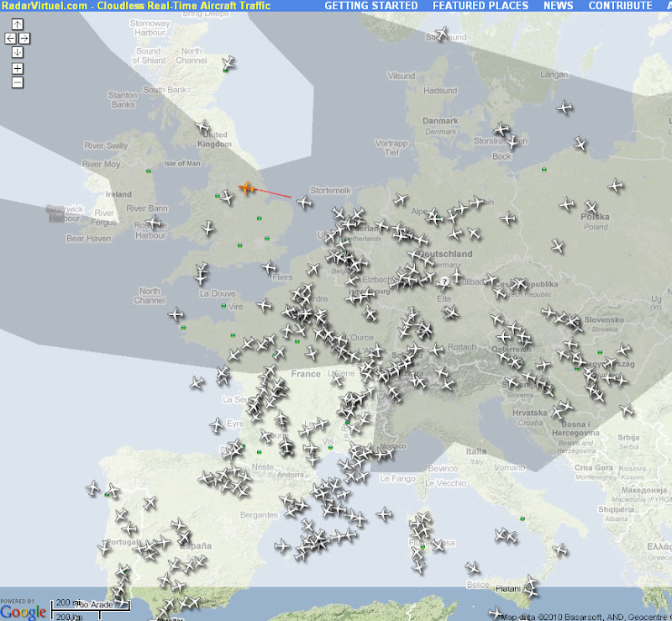The height and width of the screenshot is (621, 672).
Task: Open the Contribute page
Action: (x=620, y=6)
